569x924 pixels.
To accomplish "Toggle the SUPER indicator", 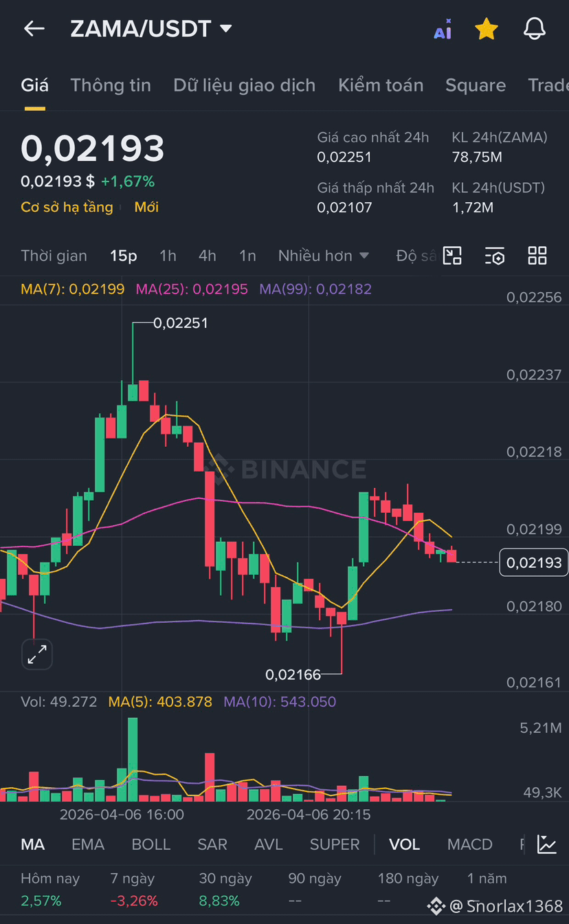I will click(x=335, y=844).
